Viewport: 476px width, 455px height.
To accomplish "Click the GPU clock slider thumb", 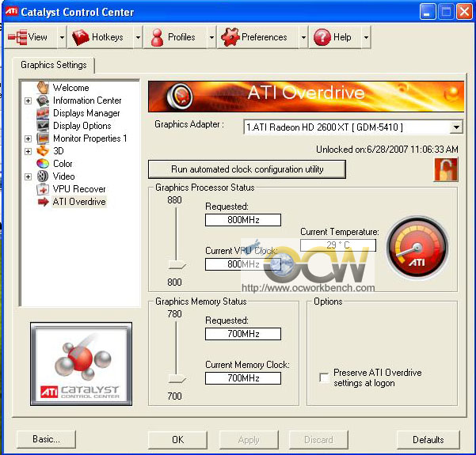I will pyautogui.click(x=177, y=265).
